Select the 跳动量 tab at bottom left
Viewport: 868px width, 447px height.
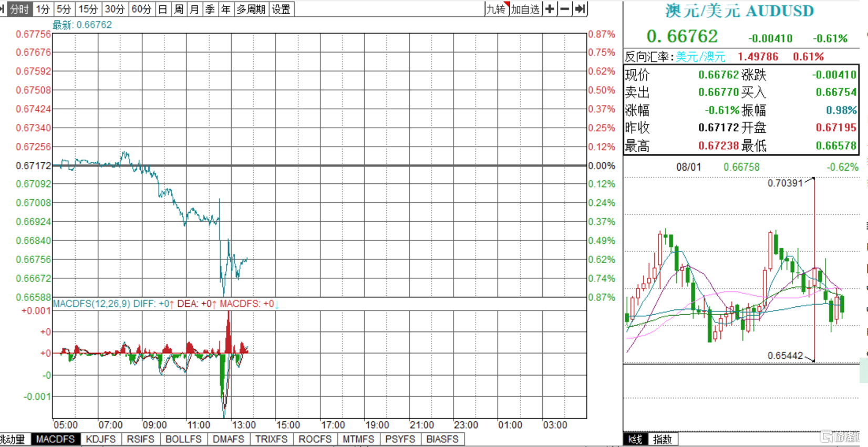point(13,439)
